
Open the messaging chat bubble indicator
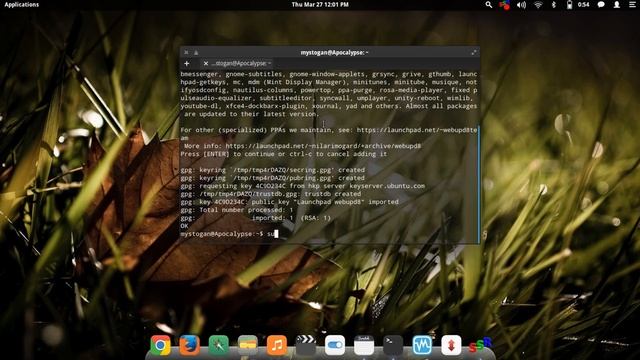point(601,4)
